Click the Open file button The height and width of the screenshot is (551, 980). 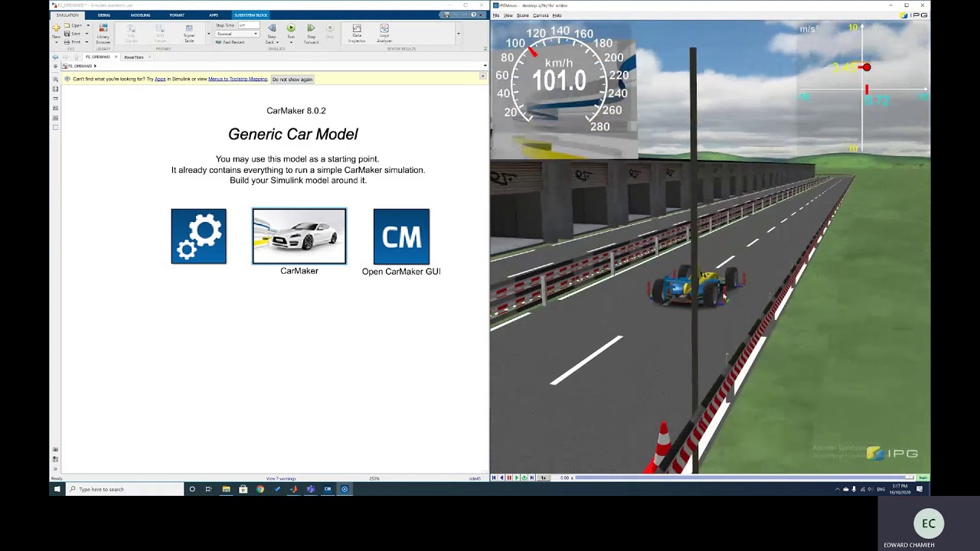coord(73,25)
